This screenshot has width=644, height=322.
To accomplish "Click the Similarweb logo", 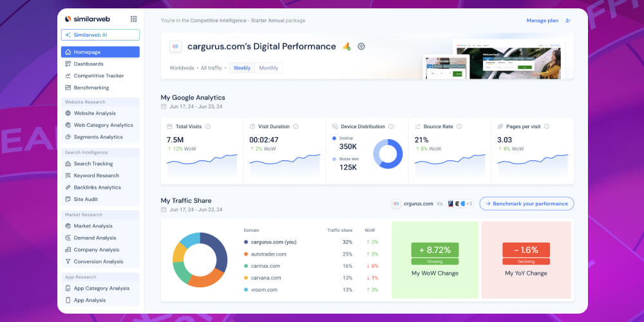I will click(87, 19).
